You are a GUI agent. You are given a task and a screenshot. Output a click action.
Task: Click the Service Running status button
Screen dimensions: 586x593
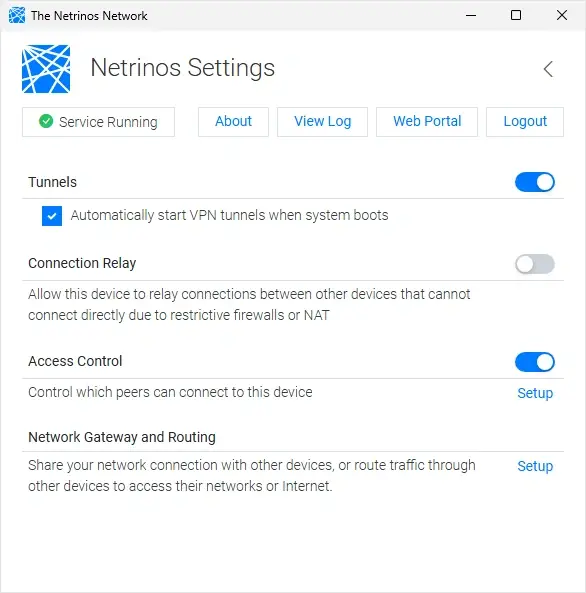click(x=98, y=122)
